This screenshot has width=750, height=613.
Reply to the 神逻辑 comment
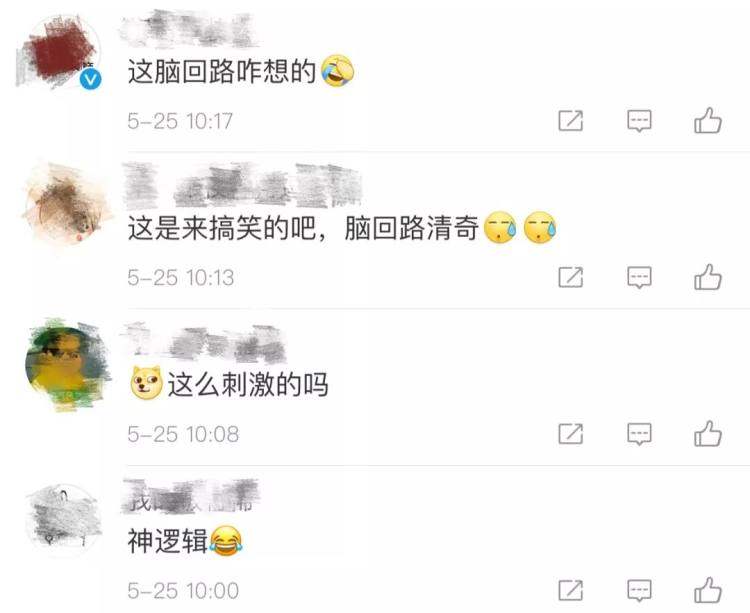tap(640, 591)
